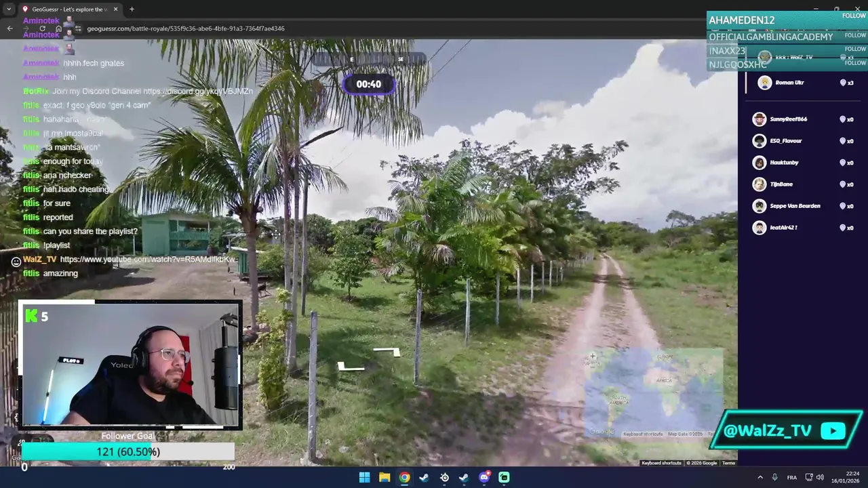Click the geoguessr.com address bar

pyautogui.click(x=186, y=28)
